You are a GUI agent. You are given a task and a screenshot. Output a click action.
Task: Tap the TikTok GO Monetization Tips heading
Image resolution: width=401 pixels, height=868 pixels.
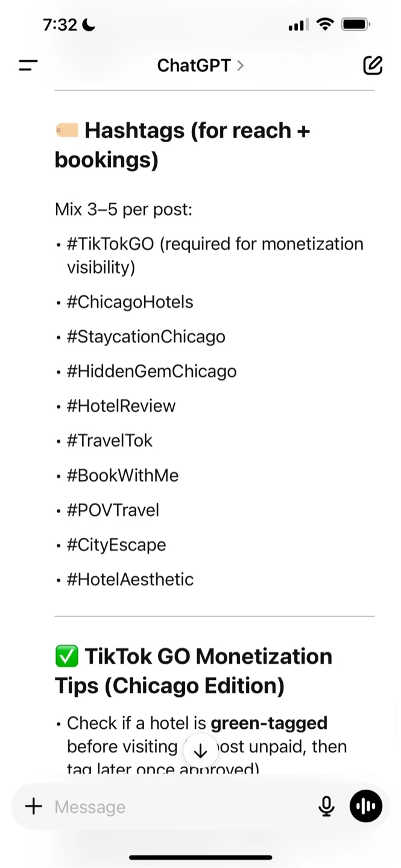pos(194,671)
